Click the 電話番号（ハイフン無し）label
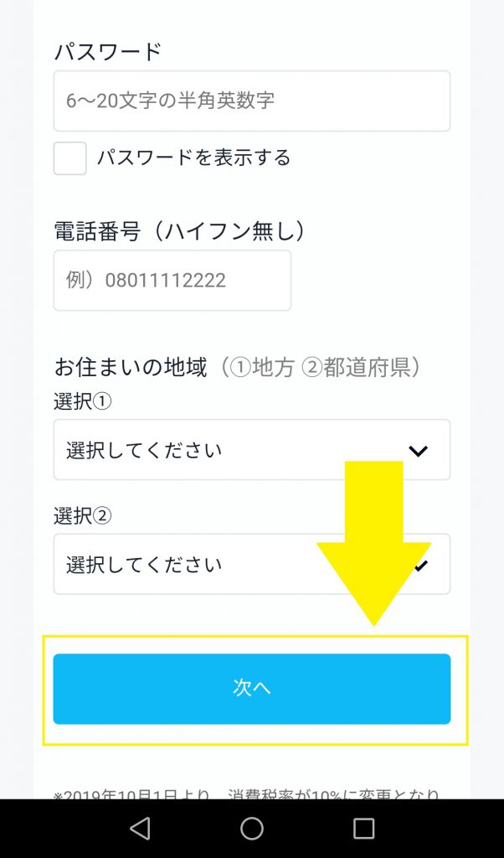Screen dimensions: 504x858 click(180, 231)
